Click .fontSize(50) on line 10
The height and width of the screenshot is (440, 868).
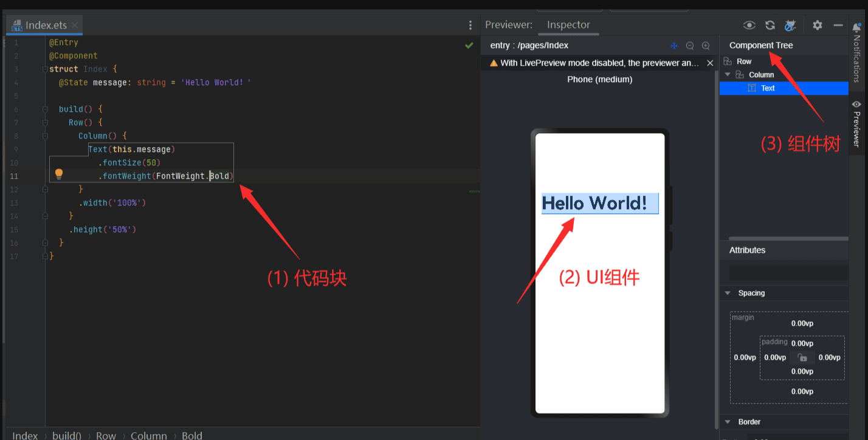(x=129, y=163)
